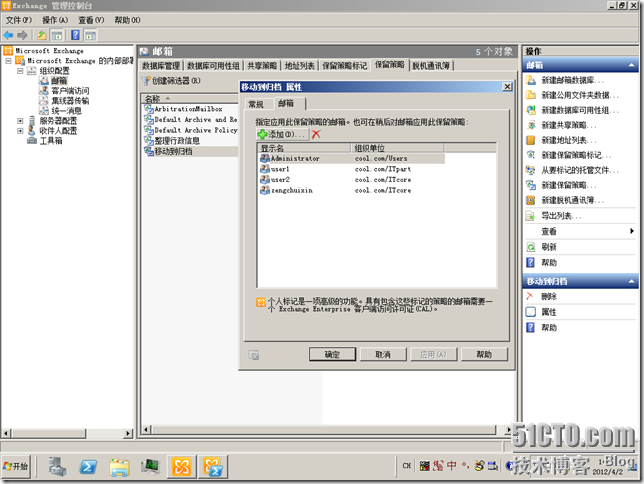Switch to the 常规 tab in dialog
This screenshot has height=484, width=644.
256,103
